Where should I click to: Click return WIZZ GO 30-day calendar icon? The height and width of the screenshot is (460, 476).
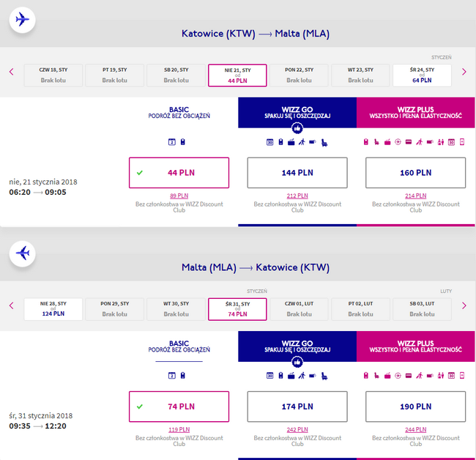tap(270, 376)
